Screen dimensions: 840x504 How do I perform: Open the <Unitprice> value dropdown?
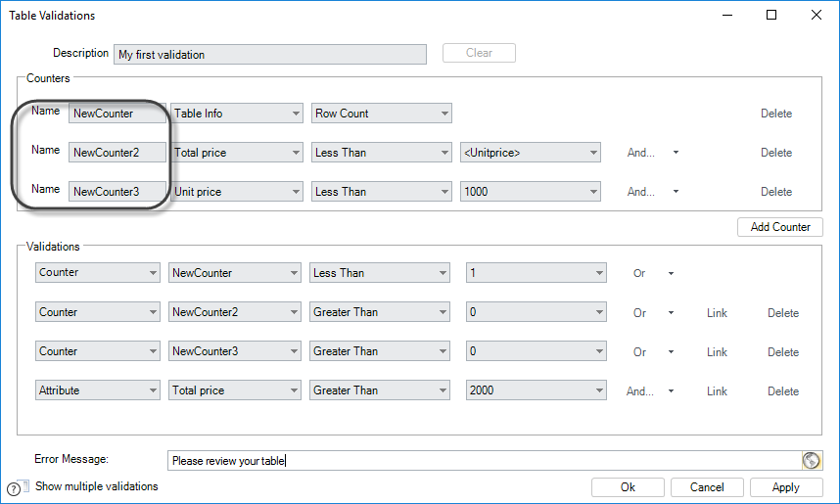531,152
